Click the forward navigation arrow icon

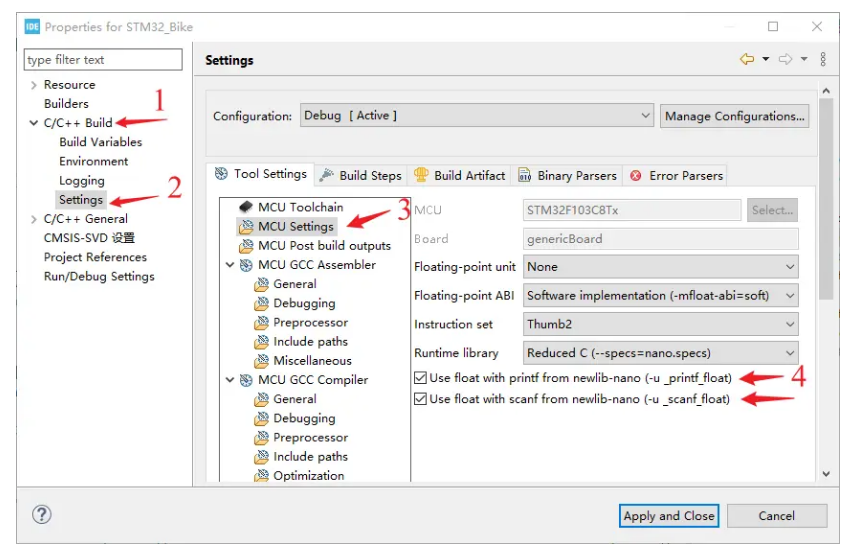coord(785,59)
